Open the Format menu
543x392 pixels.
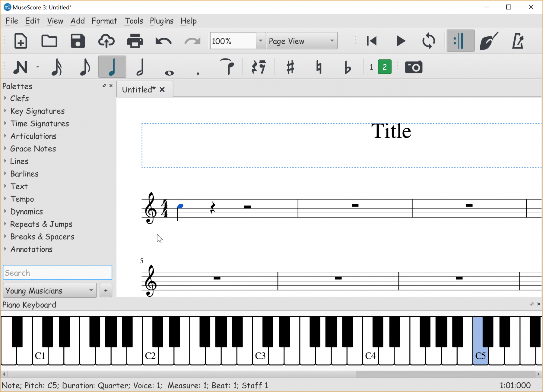(104, 21)
